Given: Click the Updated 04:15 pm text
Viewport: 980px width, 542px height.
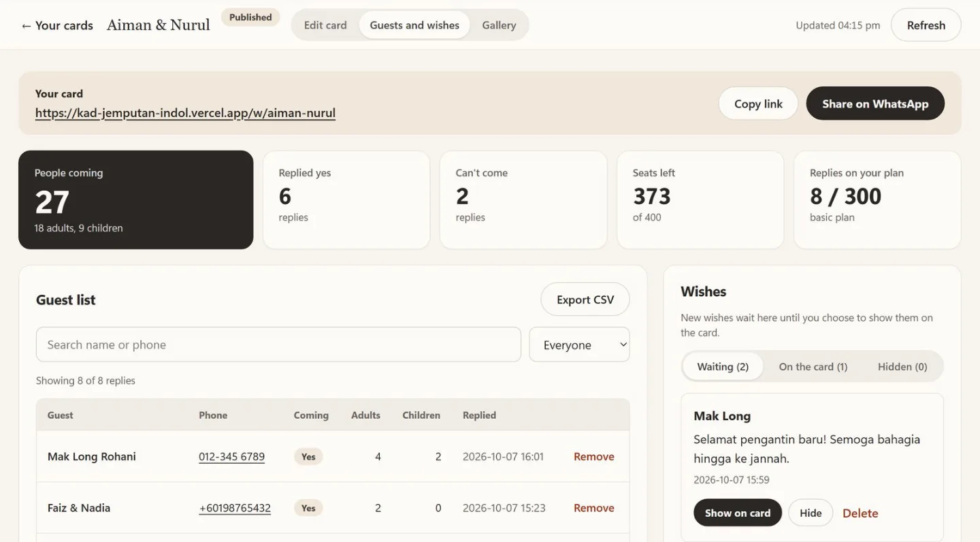Looking at the screenshot, I should [838, 25].
